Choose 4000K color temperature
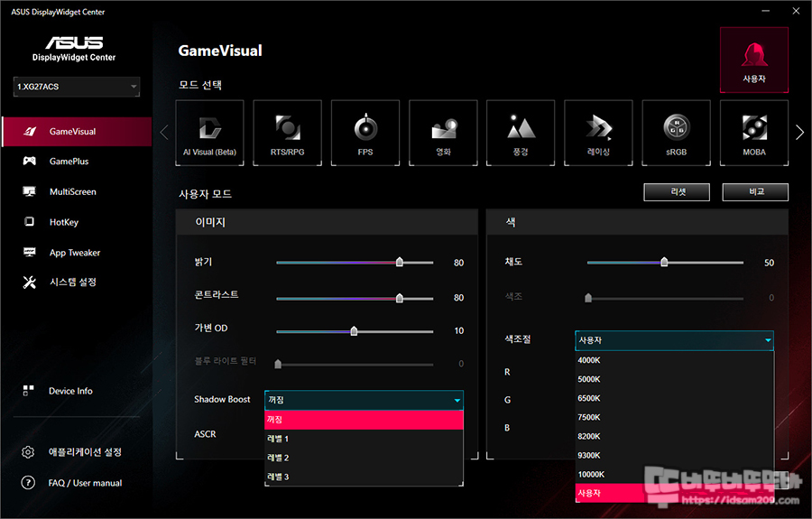 click(674, 360)
